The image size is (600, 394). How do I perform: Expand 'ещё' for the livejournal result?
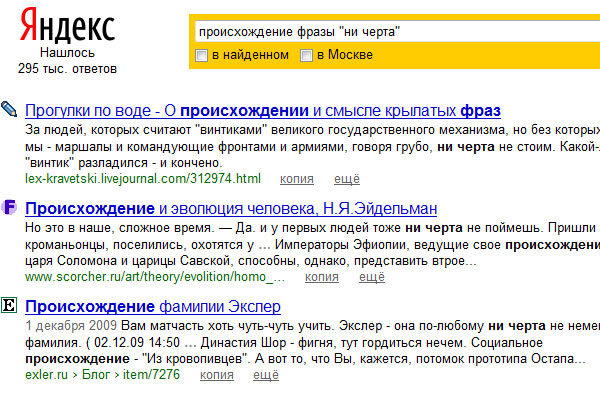coord(347,179)
